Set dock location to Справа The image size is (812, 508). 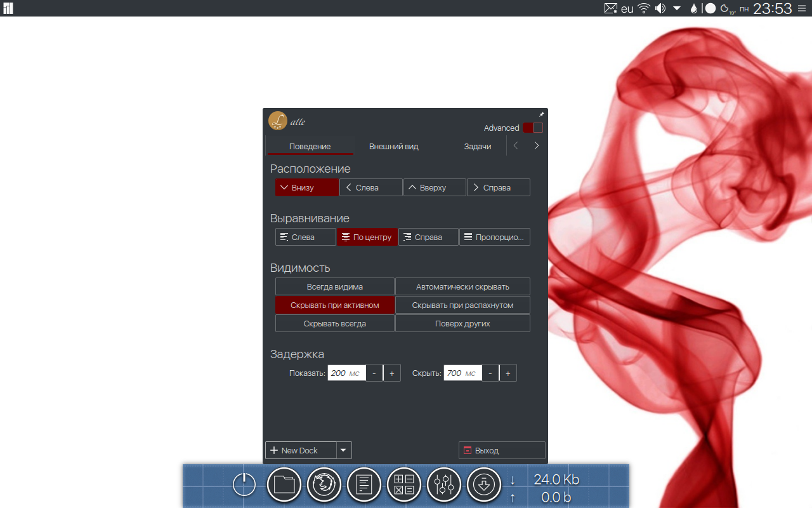coord(499,187)
